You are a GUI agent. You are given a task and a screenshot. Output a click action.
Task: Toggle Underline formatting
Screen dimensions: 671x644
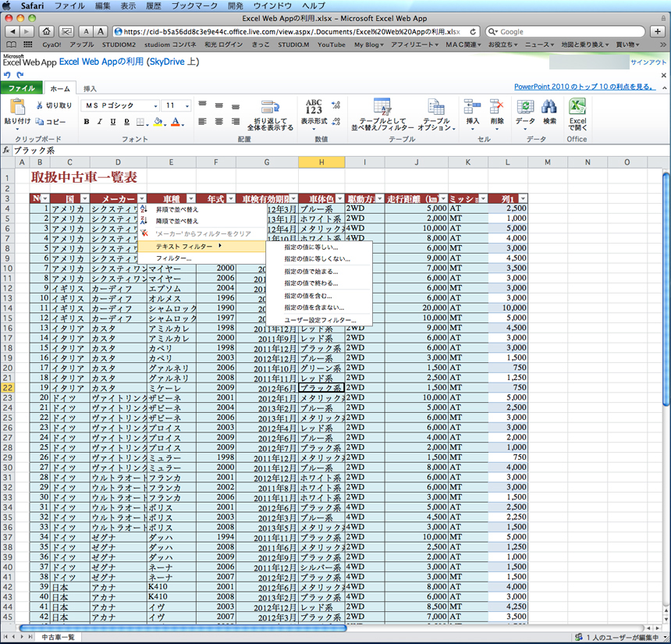point(113,122)
